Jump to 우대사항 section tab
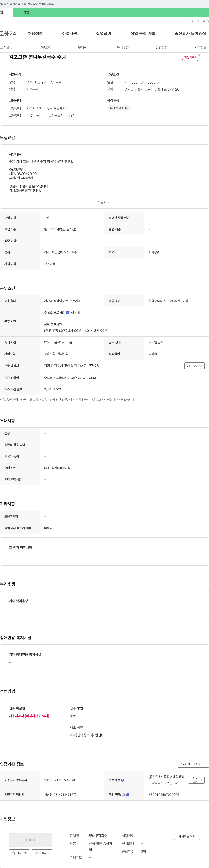 (84, 47)
